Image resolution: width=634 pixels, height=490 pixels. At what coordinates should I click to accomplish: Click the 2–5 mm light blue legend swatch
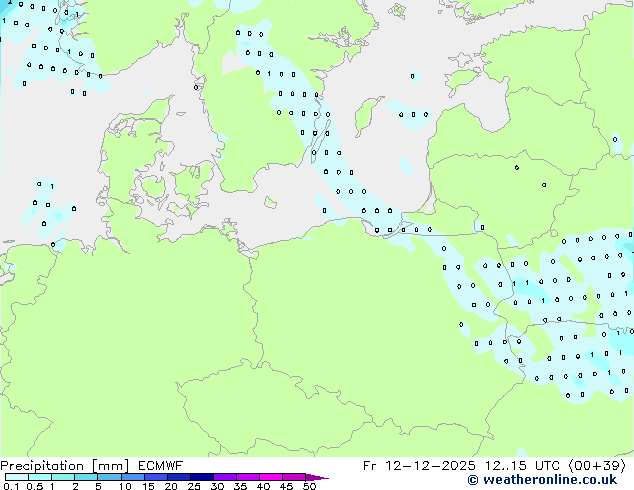click(x=86, y=477)
